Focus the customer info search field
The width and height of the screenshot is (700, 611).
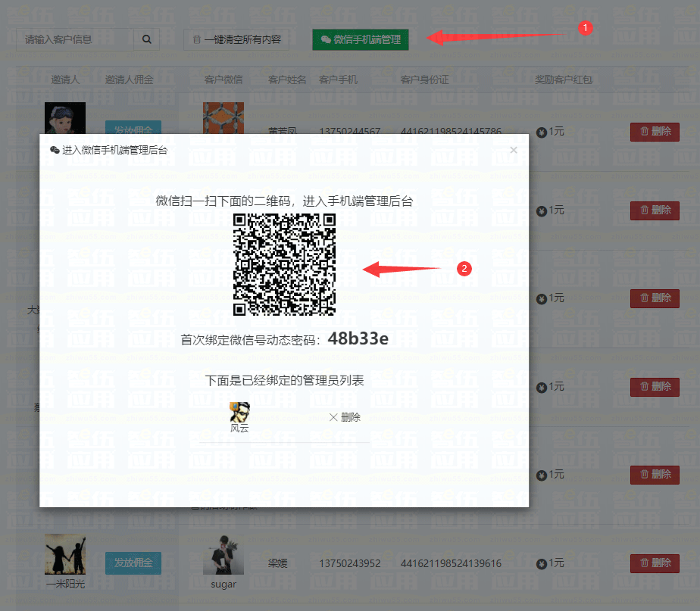coord(75,39)
